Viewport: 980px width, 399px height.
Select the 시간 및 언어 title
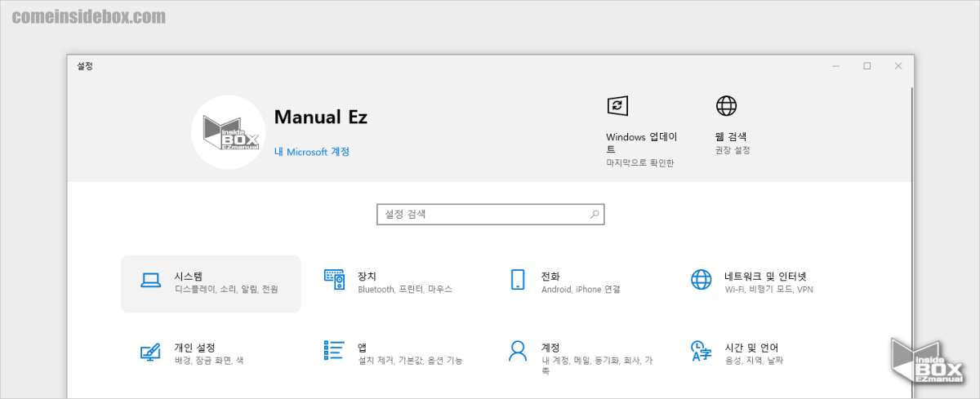click(x=751, y=348)
